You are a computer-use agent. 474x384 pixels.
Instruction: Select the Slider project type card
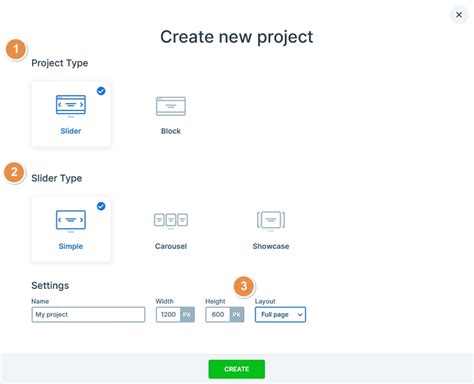point(71,114)
